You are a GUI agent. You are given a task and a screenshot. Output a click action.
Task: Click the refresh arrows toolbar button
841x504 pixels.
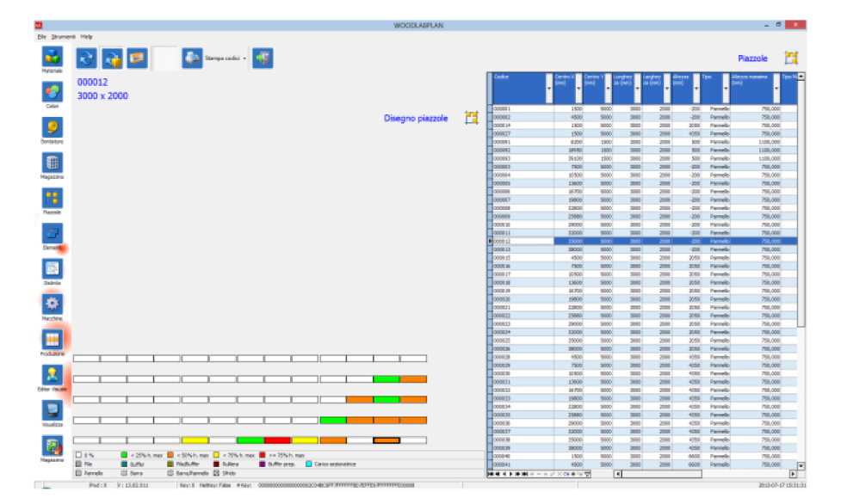point(86,58)
